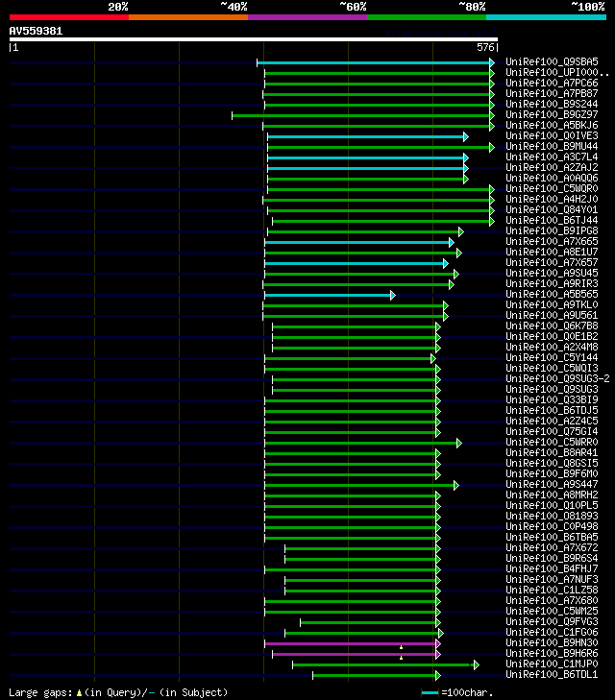
Task: Select the UniRef100_A2X4M8 label
Action: [x=552, y=348]
